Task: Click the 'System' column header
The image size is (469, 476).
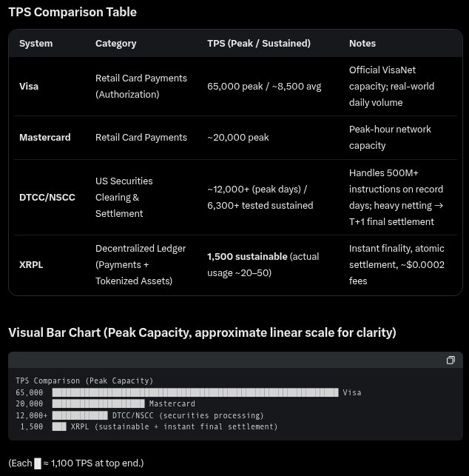Action: click(36, 44)
